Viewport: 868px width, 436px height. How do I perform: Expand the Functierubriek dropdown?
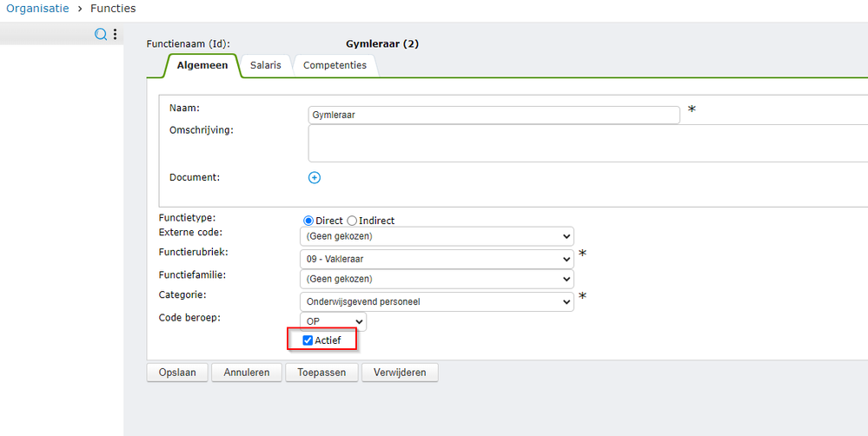(x=436, y=259)
